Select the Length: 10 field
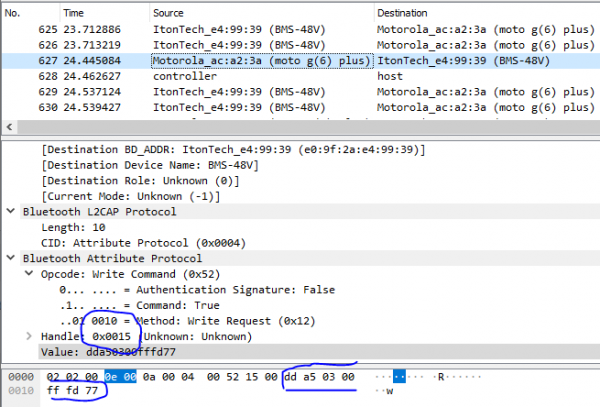 pos(73,227)
